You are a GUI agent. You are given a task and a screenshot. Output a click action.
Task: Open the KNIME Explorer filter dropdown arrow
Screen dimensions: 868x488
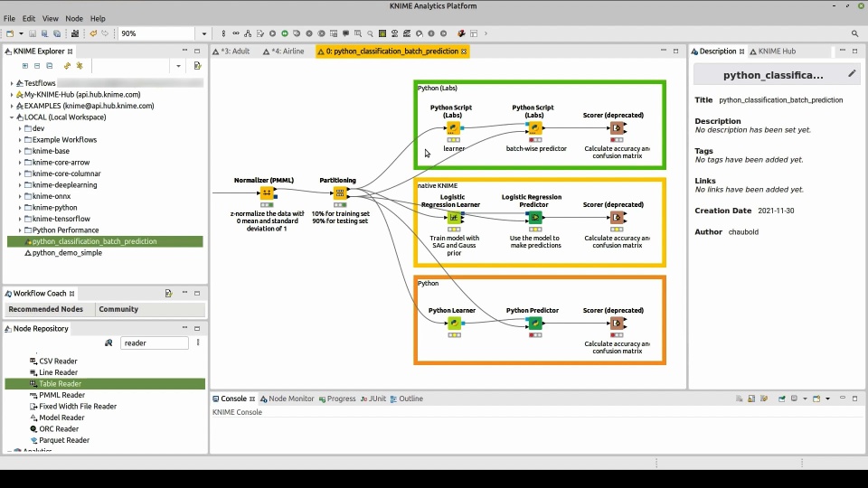(178, 66)
